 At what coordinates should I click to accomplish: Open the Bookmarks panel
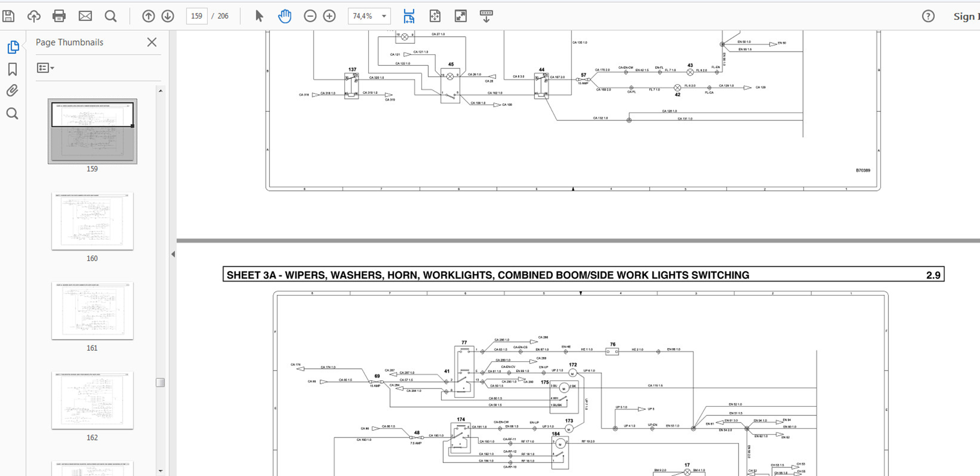point(13,70)
